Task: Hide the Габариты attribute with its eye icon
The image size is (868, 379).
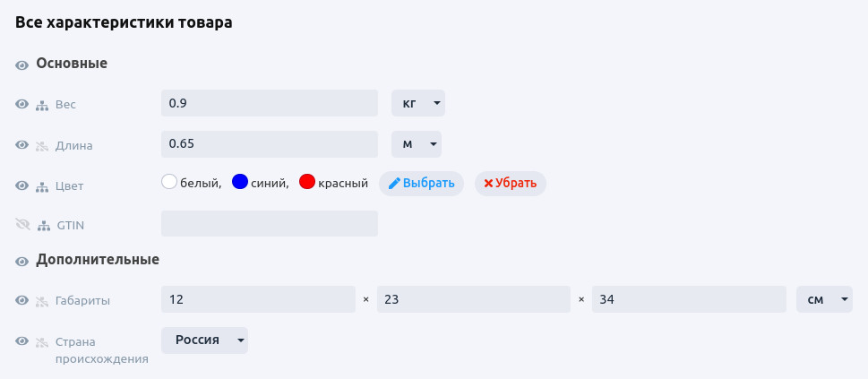Action: coord(22,300)
